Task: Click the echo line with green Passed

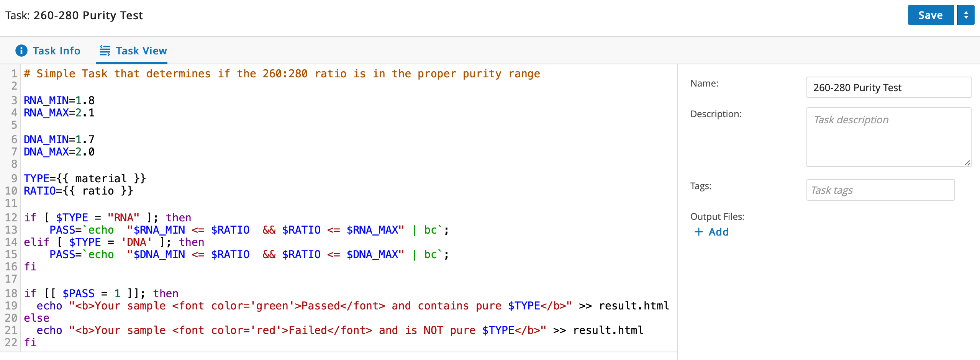Action: click(x=353, y=306)
